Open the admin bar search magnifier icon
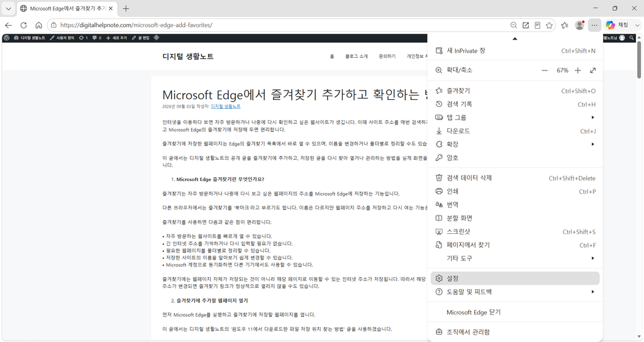This screenshot has height=342, width=644. pos(631,38)
